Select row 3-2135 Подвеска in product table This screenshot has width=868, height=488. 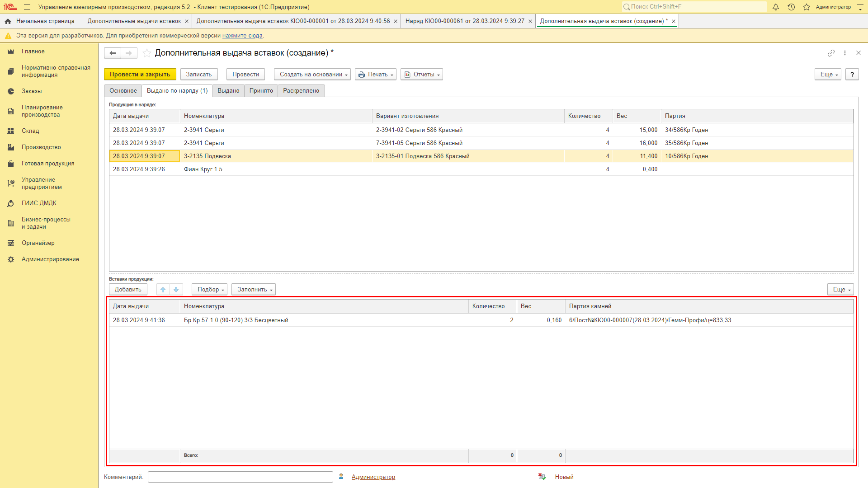(x=481, y=156)
